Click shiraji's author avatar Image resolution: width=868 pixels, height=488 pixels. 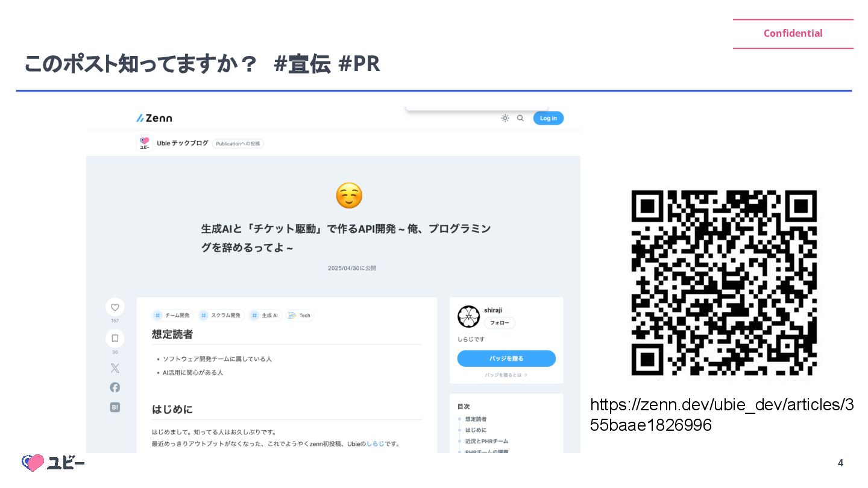(468, 317)
